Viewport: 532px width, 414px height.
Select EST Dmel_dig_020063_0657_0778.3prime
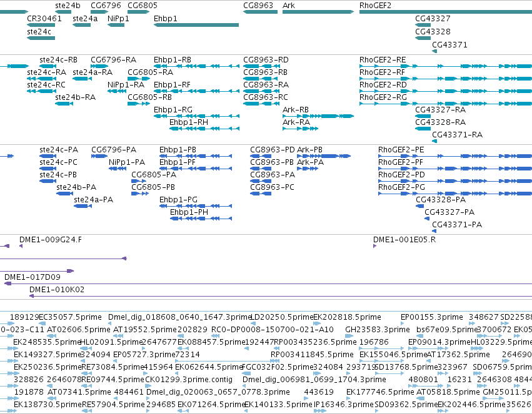coord(218,392)
